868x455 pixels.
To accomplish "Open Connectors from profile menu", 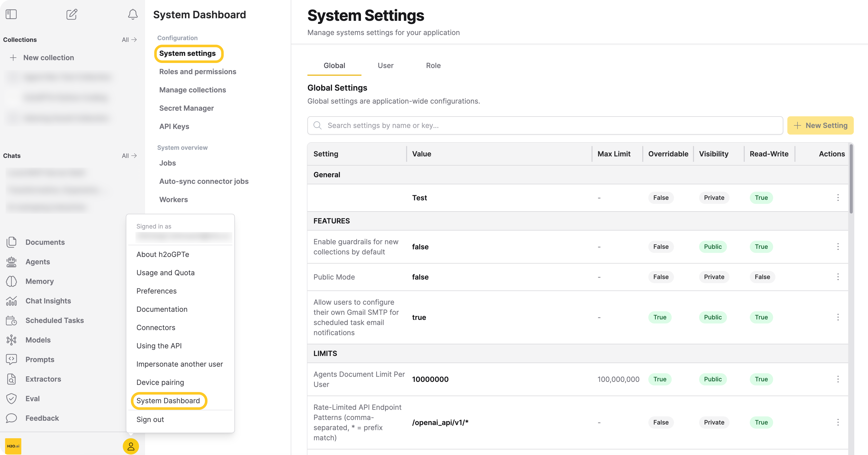I will click(156, 327).
